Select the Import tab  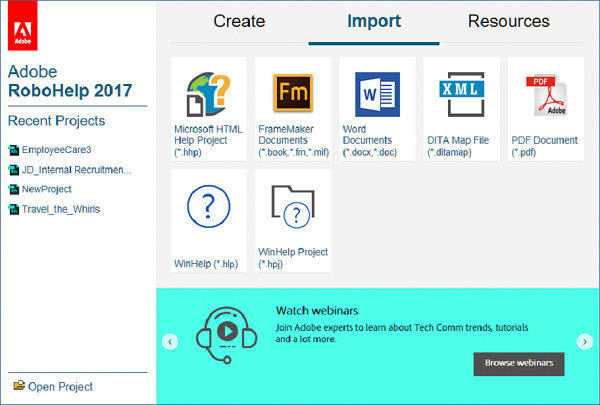pos(374,21)
